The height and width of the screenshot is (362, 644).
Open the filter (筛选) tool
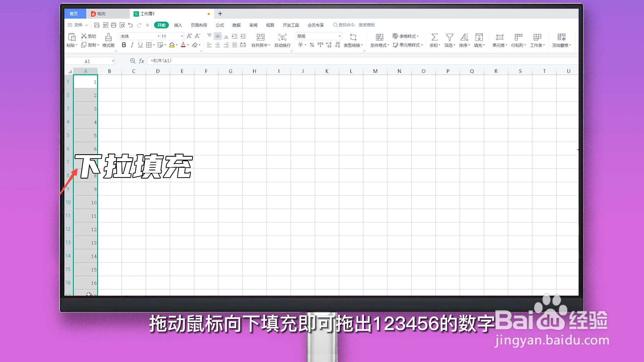[x=449, y=40]
